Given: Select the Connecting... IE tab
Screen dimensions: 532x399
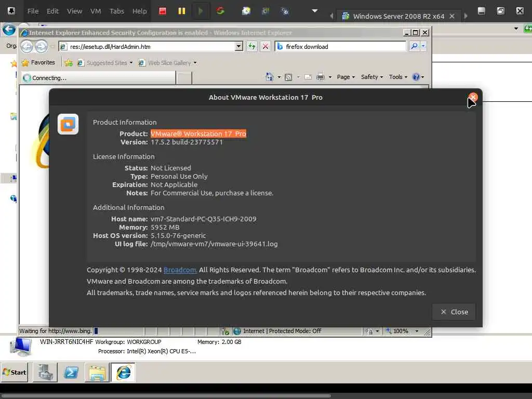Looking at the screenshot, I should coord(98,78).
